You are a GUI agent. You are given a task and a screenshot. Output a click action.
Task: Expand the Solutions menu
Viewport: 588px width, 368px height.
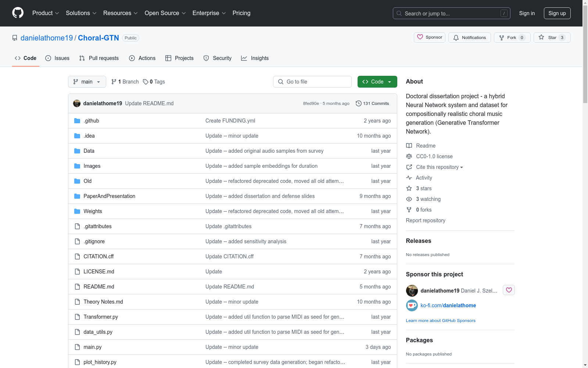81,13
